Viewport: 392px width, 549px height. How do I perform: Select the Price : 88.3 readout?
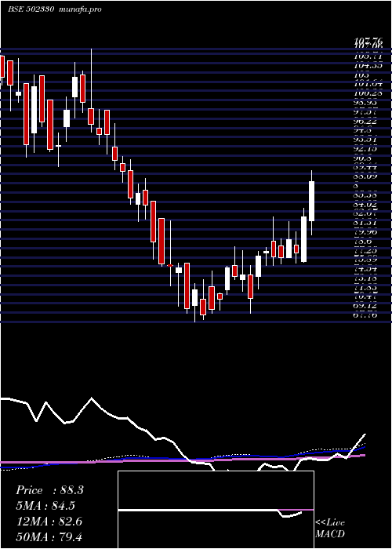point(49,490)
